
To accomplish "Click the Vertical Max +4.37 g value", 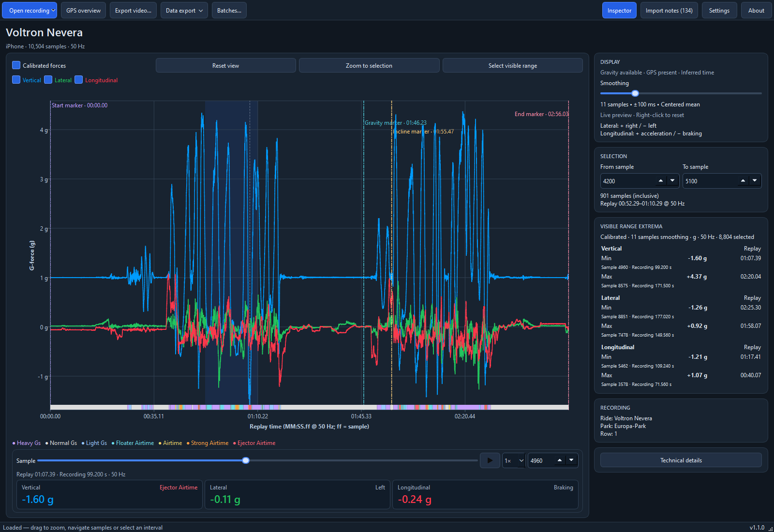I will pyautogui.click(x=697, y=277).
